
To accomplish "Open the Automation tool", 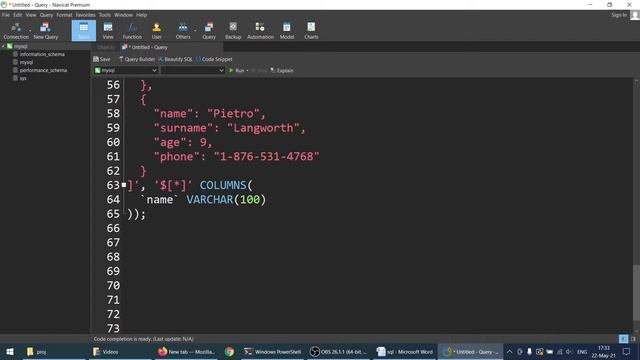I will click(260, 31).
